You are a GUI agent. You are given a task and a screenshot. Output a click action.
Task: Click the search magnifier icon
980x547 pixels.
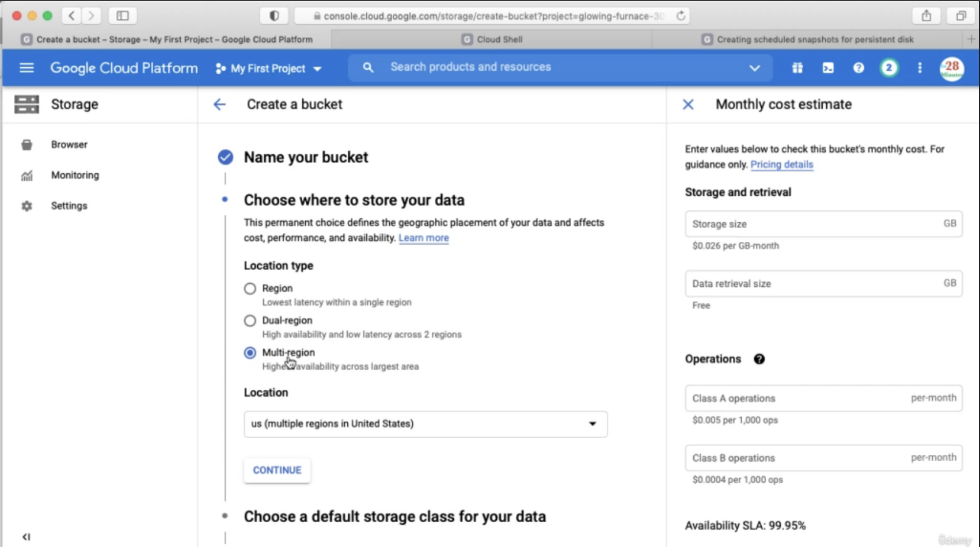(368, 67)
